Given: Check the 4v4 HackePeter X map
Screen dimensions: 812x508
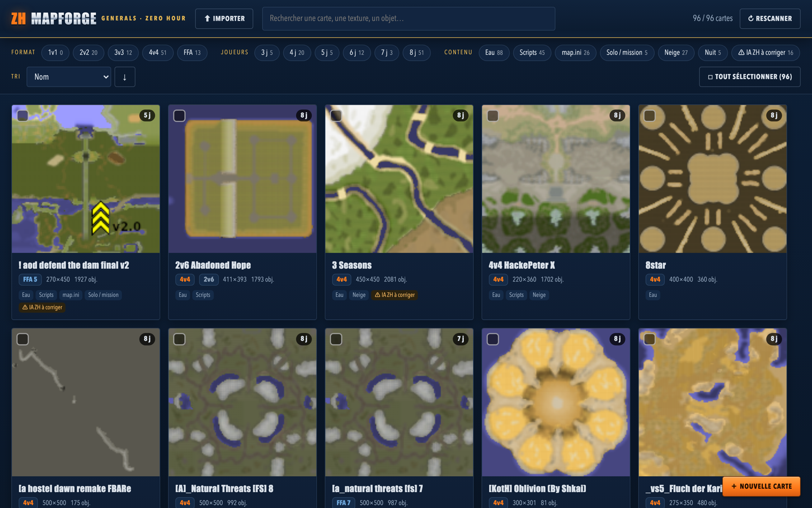Looking at the screenshot, I should (493, 115).
